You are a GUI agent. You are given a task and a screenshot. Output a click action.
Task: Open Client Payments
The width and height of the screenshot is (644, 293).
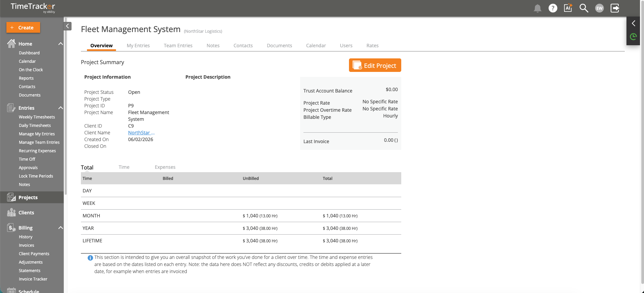click(34, 254)
